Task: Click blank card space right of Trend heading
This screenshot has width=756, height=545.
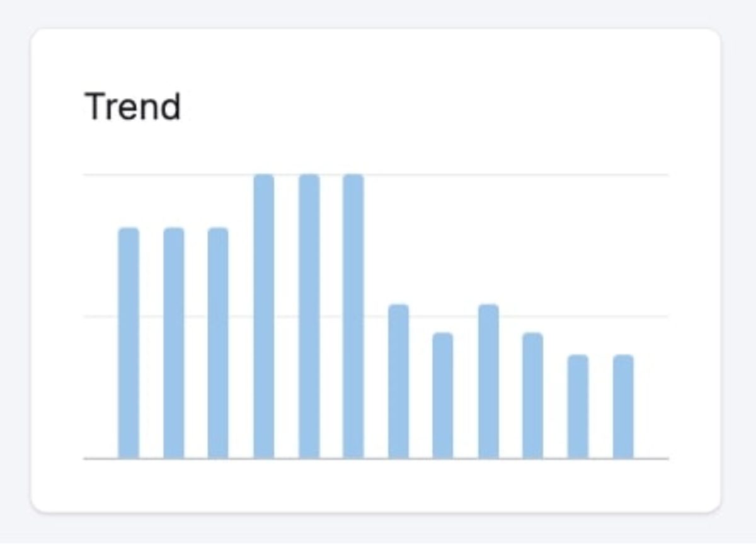Action: [x=441, y=106]
